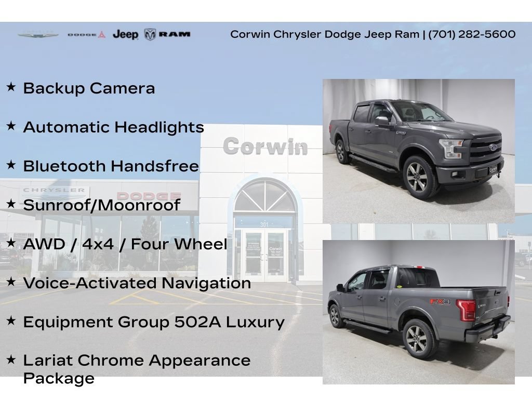
Task: Click the Dodge logo in header
Action: [87, 35]
